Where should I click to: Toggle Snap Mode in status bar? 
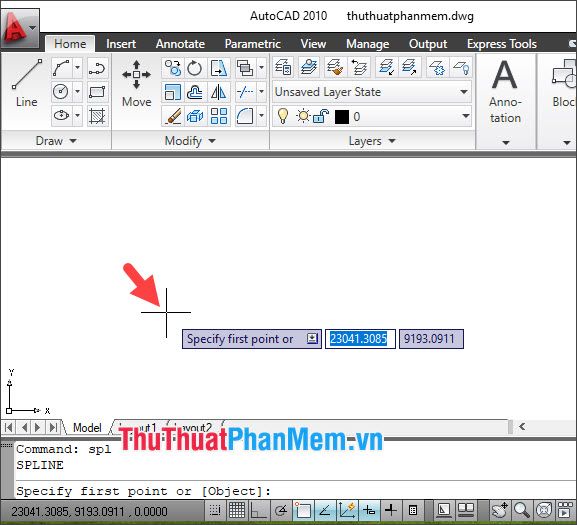click(215, 510)
